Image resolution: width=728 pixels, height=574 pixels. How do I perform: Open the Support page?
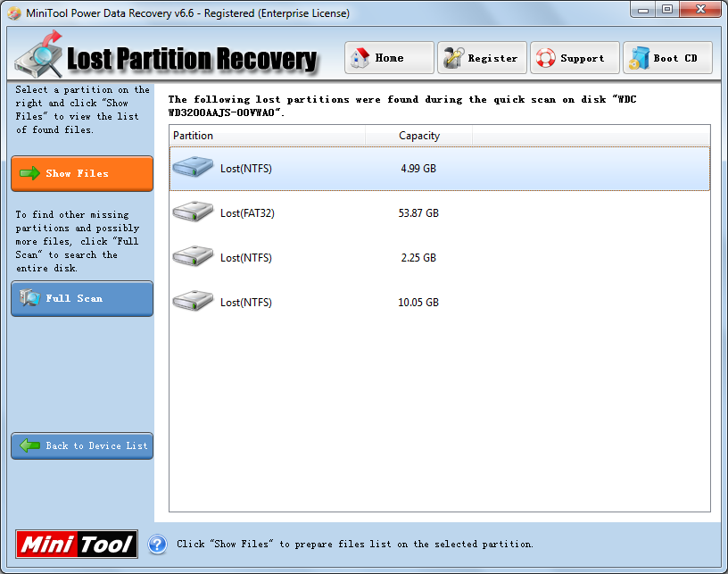[575, 58]
